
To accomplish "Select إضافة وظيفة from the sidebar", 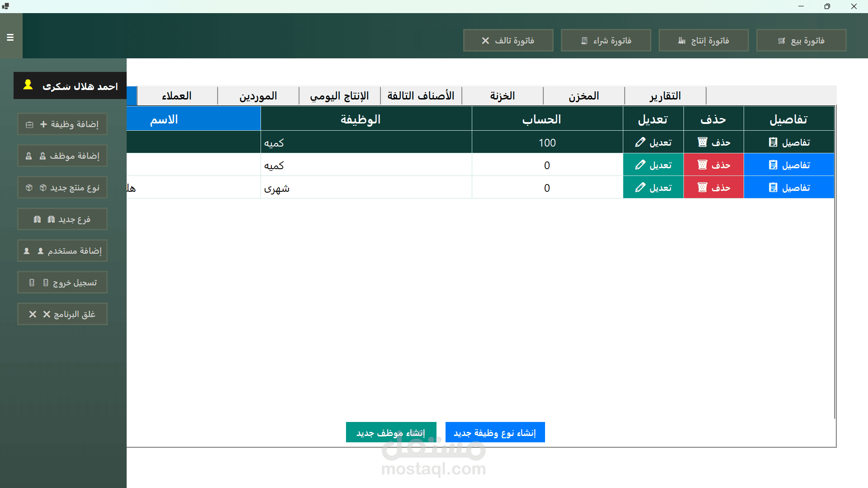I will coord(62,124).
